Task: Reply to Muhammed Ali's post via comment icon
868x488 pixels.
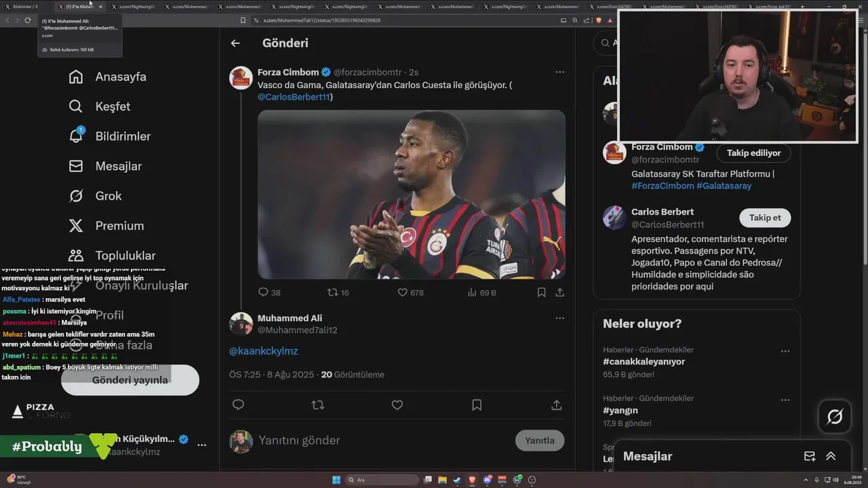Action: point(238,405)
